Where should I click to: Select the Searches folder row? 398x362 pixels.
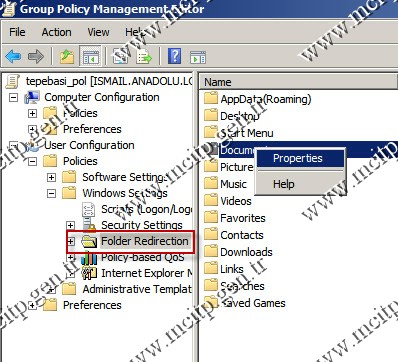pyautogui.click(x=242, y=286)
